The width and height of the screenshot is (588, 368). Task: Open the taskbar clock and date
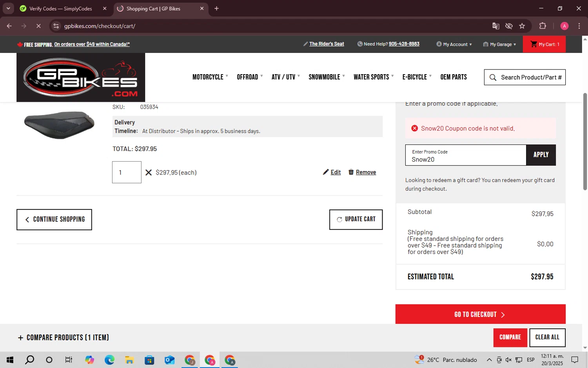(x=552, y=360)
